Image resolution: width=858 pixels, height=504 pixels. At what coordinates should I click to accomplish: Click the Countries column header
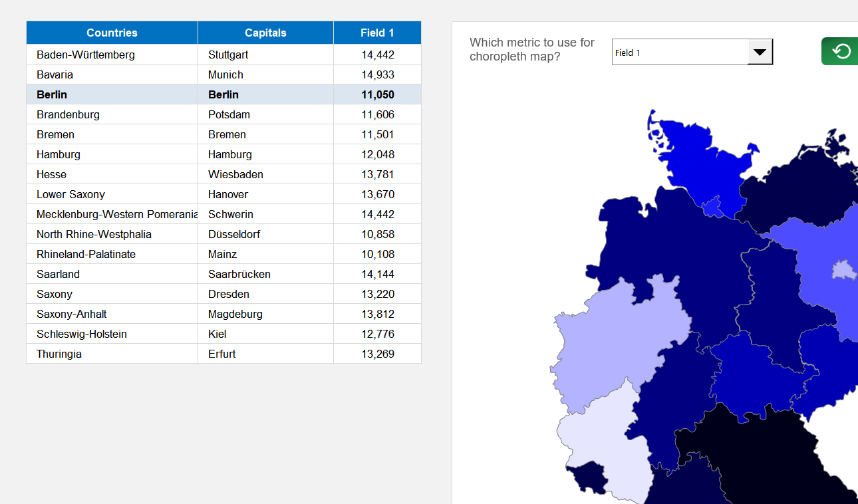point(112,33)
